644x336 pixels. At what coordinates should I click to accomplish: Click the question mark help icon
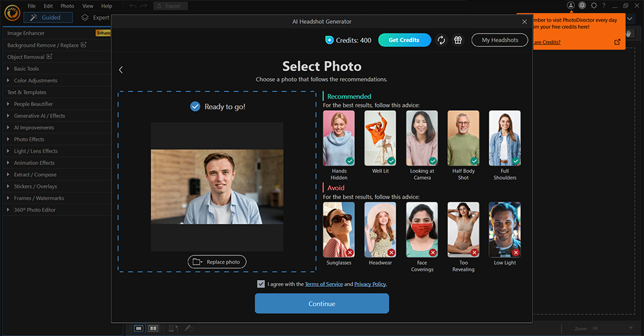click(x=604, y=5)
